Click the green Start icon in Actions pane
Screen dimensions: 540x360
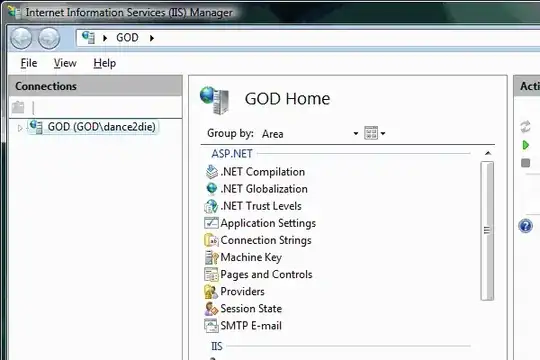tap(526, 145)
